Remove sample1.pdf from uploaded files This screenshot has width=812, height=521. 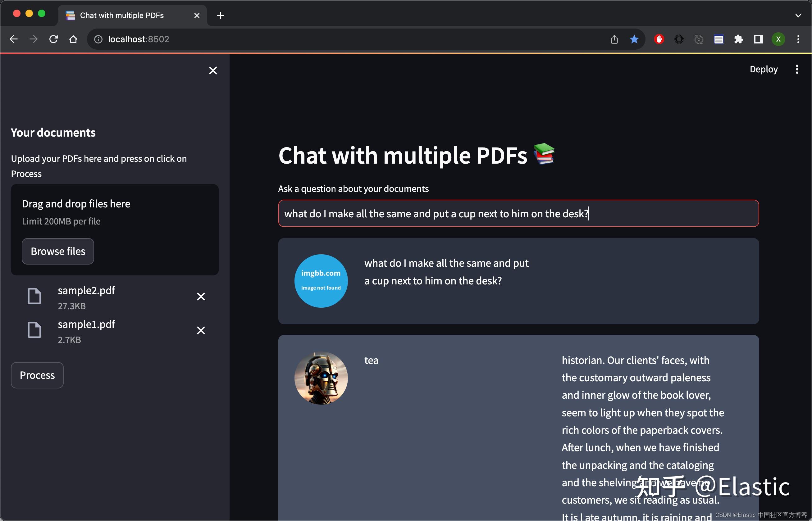201,331
